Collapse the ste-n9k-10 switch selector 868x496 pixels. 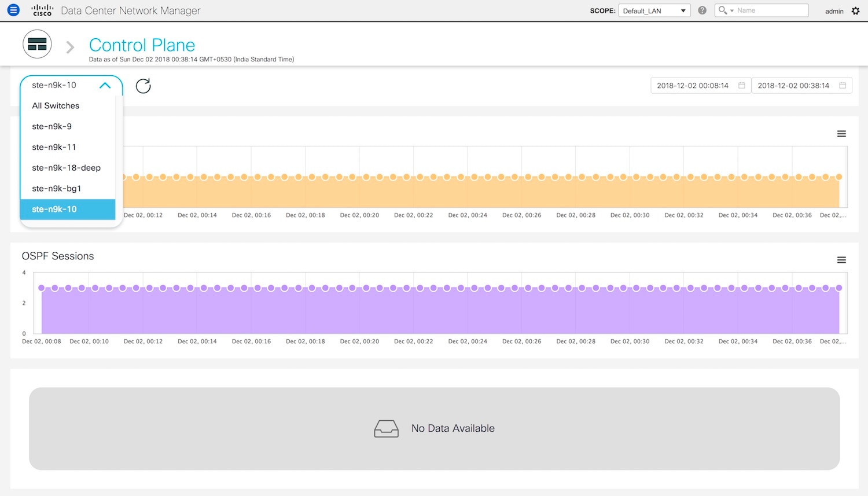(x=105, y=85)
